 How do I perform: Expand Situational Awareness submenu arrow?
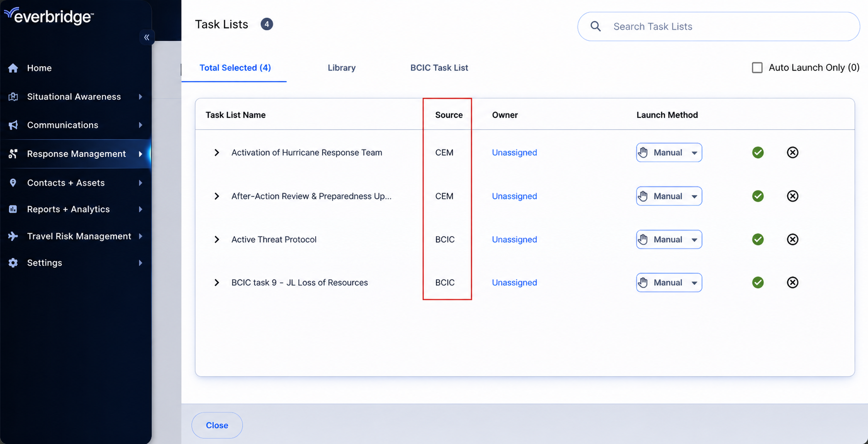pyautogui.click(x=141, y=97)
